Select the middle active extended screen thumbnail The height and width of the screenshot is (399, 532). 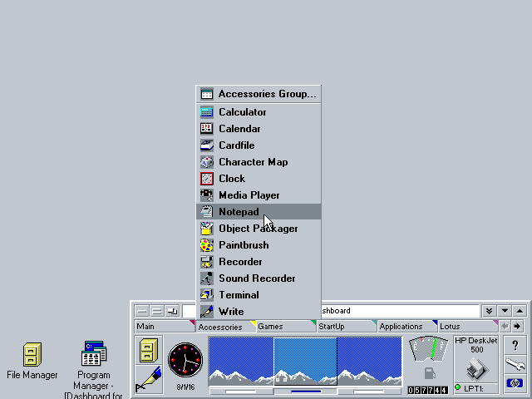point(305,362)
